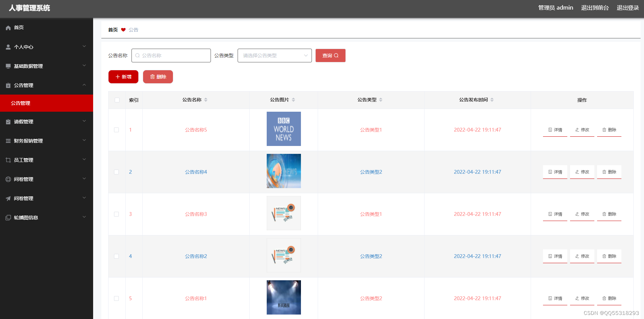The image size is (644, 319).
Task: Open the BBC World News thumbnail image
Action: point(284,129)
